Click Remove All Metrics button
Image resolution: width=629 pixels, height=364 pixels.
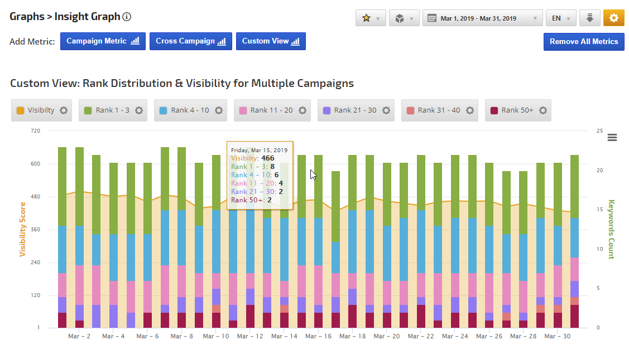[583, 42]
